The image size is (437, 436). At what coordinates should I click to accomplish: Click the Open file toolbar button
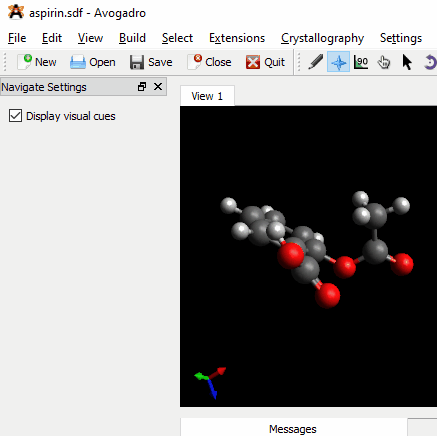click(x=93, y=62)
